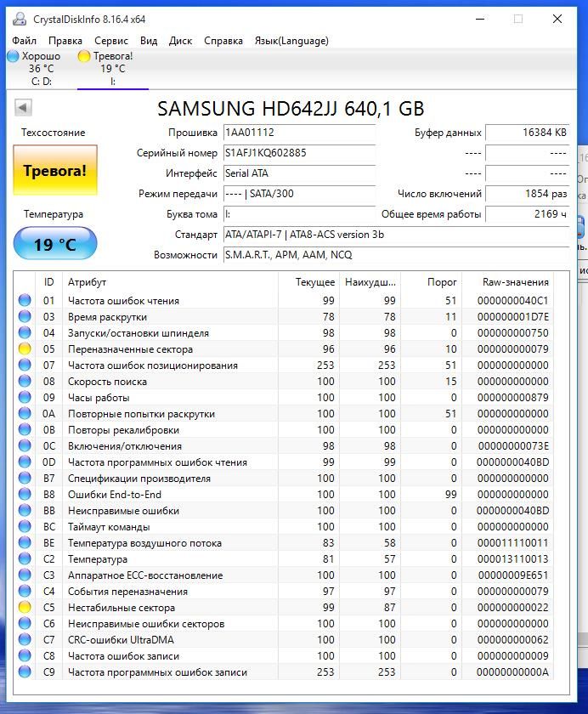Click blue status icon for Температура воздушного потока
This screenshot has height=714, width=588.
click(25, 543)
